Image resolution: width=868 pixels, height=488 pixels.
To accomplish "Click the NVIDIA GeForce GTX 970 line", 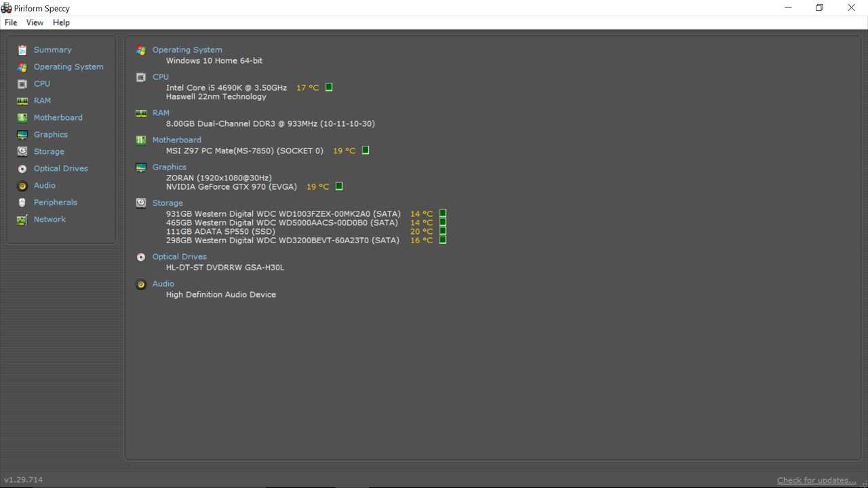I will [x=231, y=187].
